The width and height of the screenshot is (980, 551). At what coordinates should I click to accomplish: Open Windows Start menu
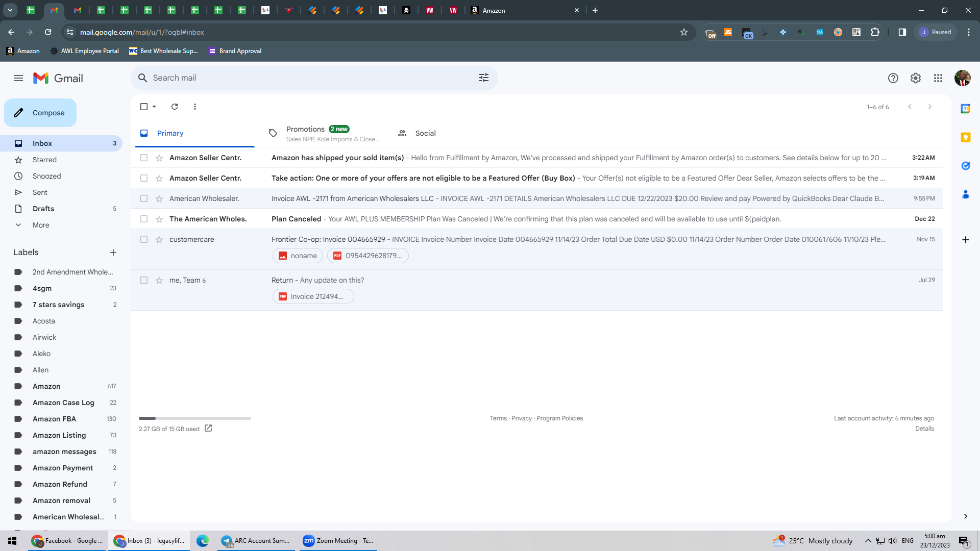(12, 541)
